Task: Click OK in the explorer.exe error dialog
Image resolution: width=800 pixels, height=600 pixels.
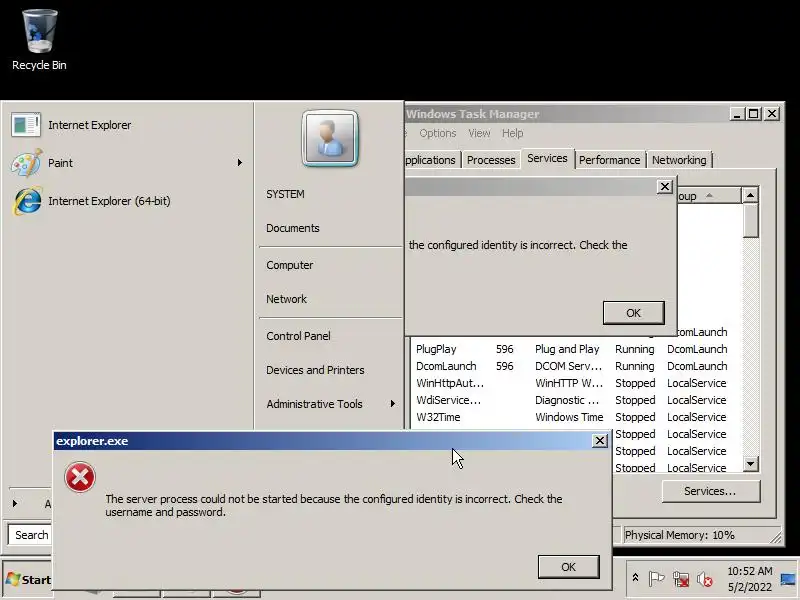Action: point(568,567)
